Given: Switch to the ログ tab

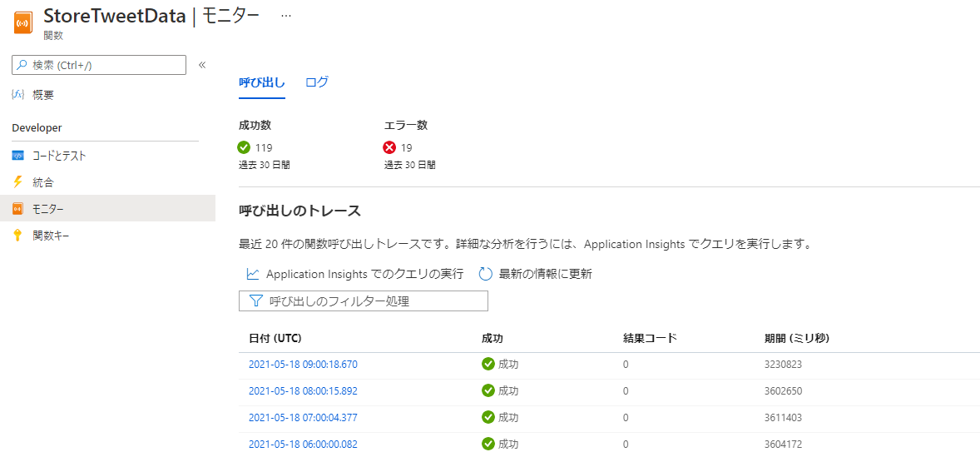Looking at the screenshot, I should click(x=317, y=82).
